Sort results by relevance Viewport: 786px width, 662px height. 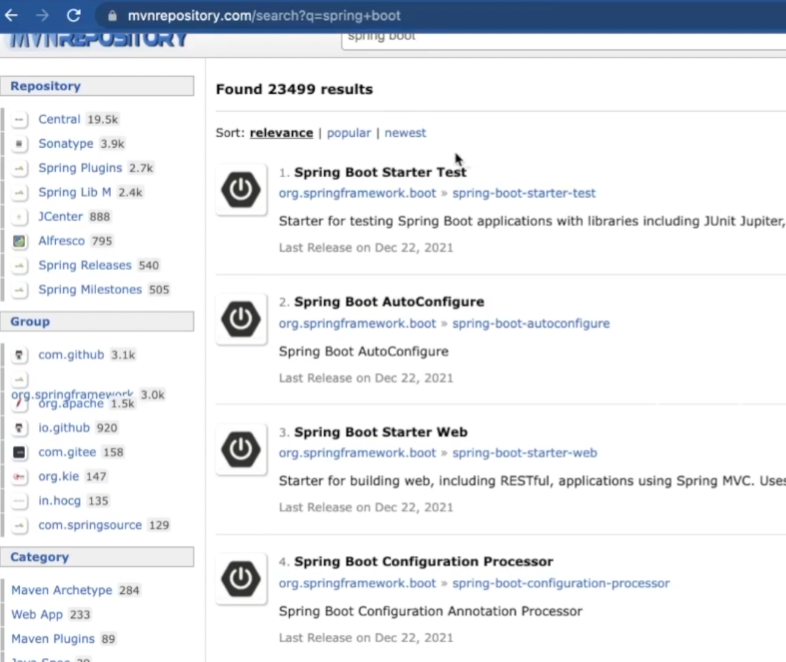coord(281,133)
